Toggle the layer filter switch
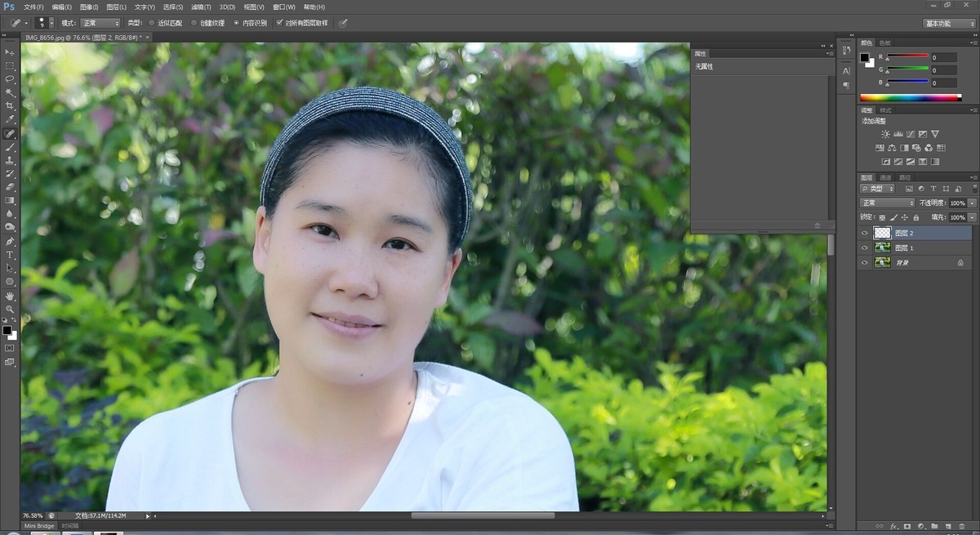 pyautogui.click(x=974, y=189)
